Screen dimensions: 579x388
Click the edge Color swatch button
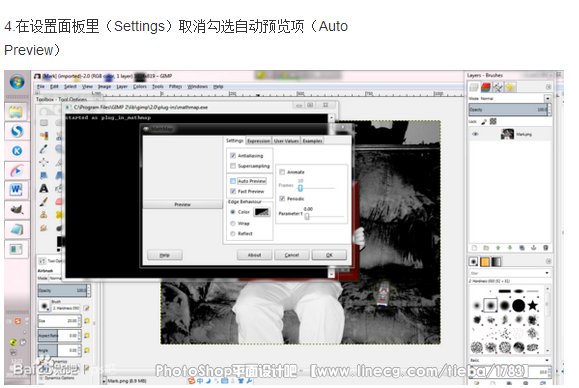[262, 212]
